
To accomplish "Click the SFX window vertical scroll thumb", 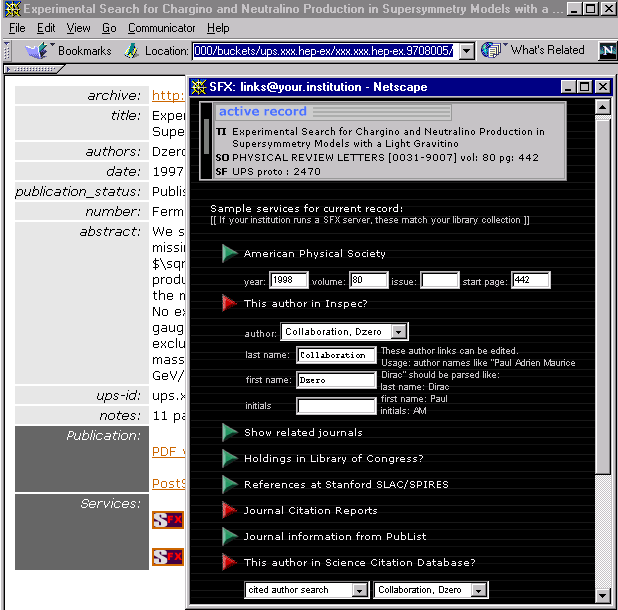I will point(603,297).
